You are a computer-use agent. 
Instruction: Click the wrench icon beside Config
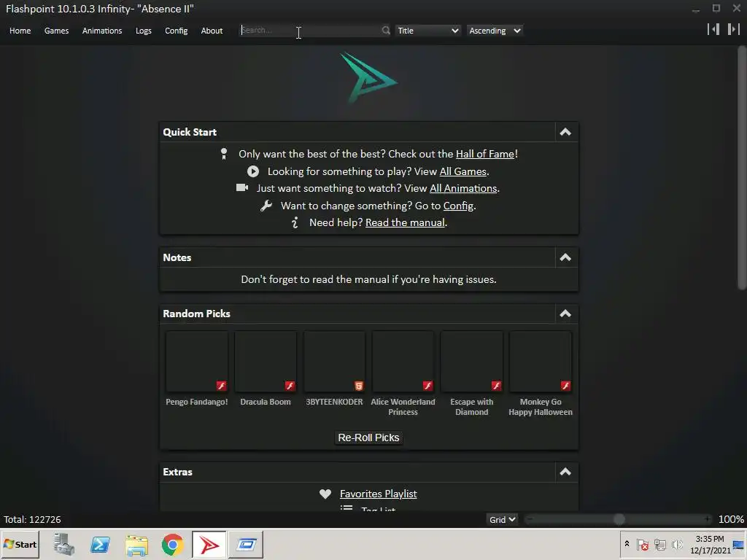[266, 205]
